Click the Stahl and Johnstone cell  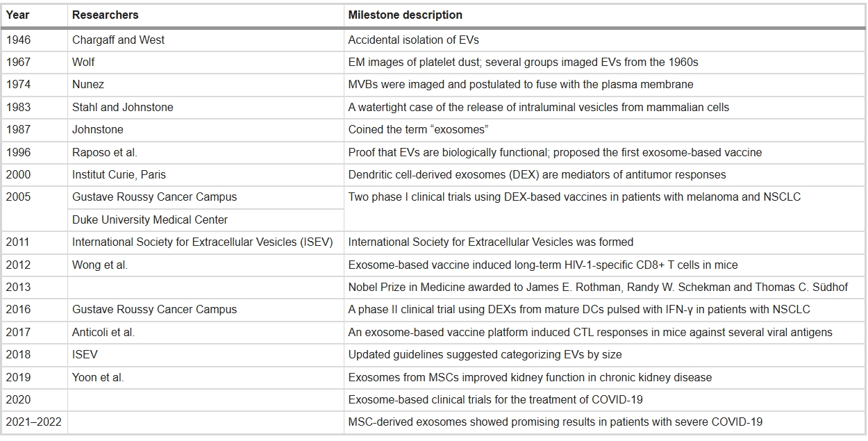point(123,107)
